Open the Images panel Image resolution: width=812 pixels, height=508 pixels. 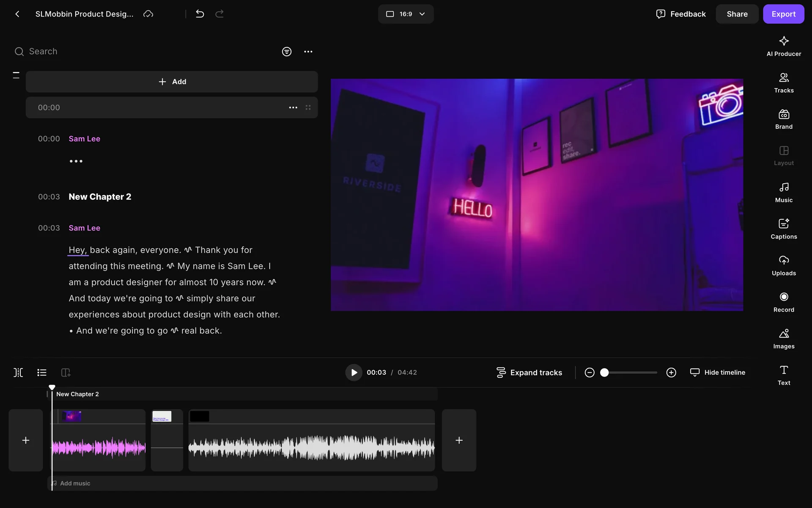[783, 338]
